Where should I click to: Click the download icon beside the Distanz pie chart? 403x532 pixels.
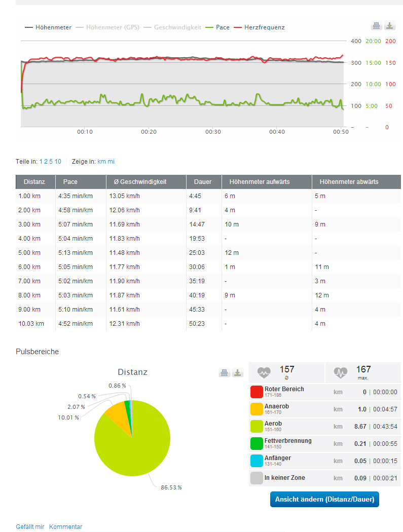click(237, 372)
